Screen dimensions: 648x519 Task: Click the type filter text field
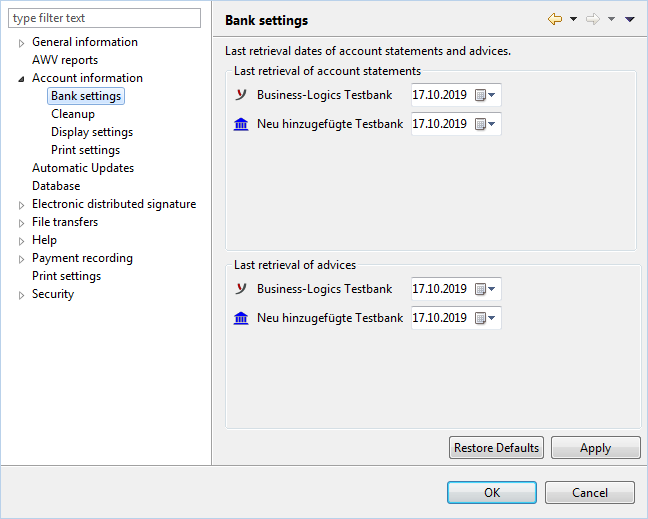105,18
